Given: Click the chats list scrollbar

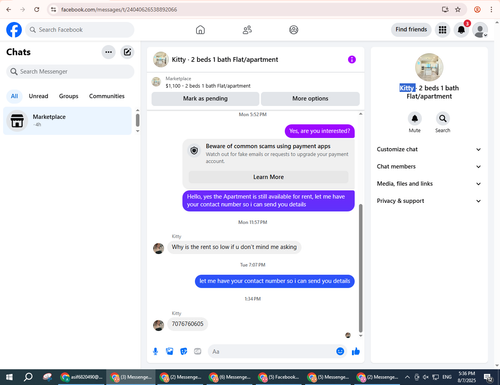Looking at the screenshot, I should tap(137, 120).
